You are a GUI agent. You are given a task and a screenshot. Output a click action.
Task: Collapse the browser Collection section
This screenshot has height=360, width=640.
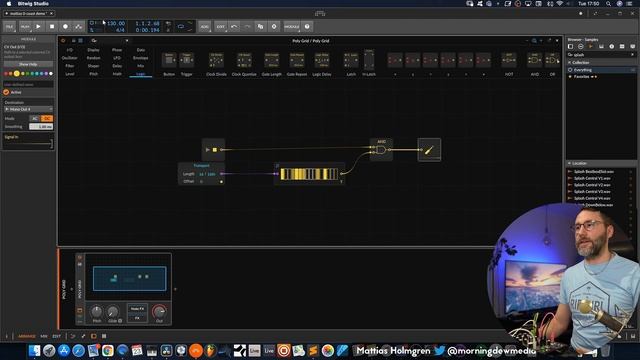pos(570,62)
